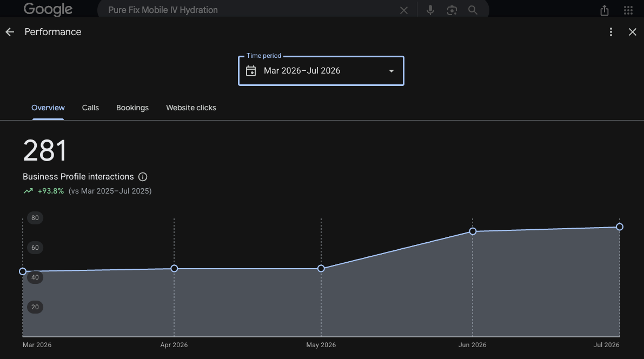
Task: Click the Jun 2026 axis label
Action: [473, 345]
